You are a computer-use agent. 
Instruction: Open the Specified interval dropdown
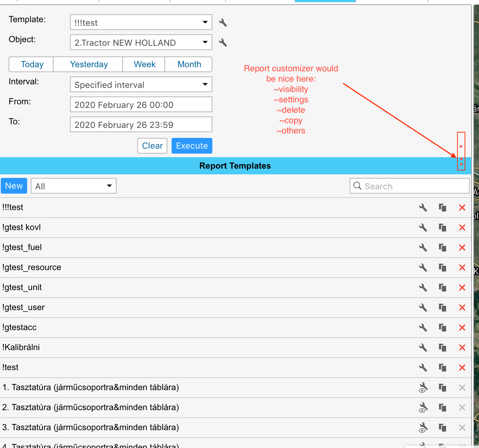(141, 85)
